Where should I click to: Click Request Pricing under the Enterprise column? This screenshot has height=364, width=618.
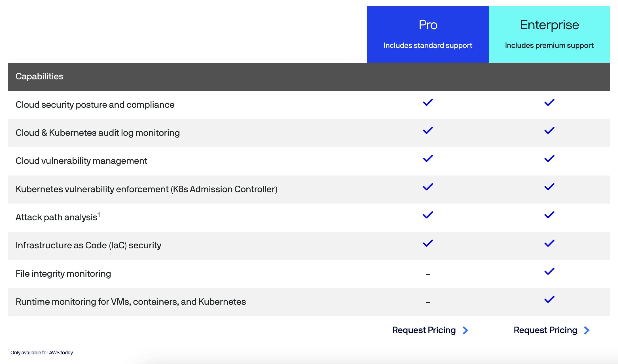click(545, 330)
